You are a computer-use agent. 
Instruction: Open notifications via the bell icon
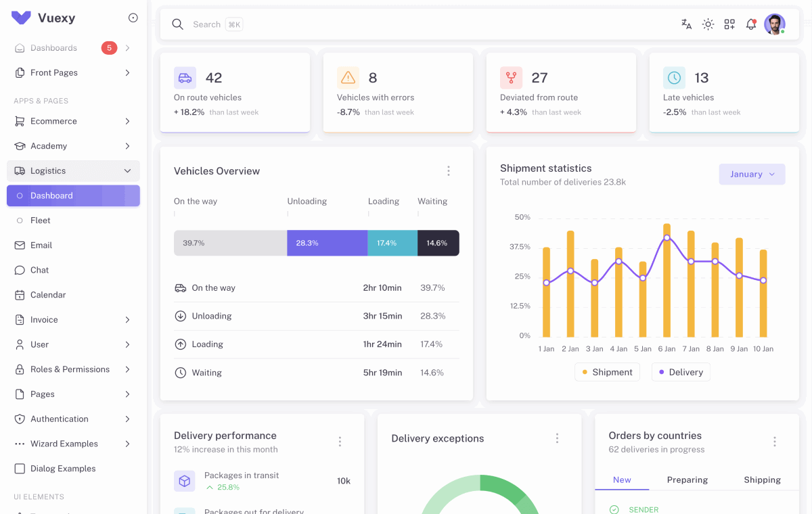[750, 24]
